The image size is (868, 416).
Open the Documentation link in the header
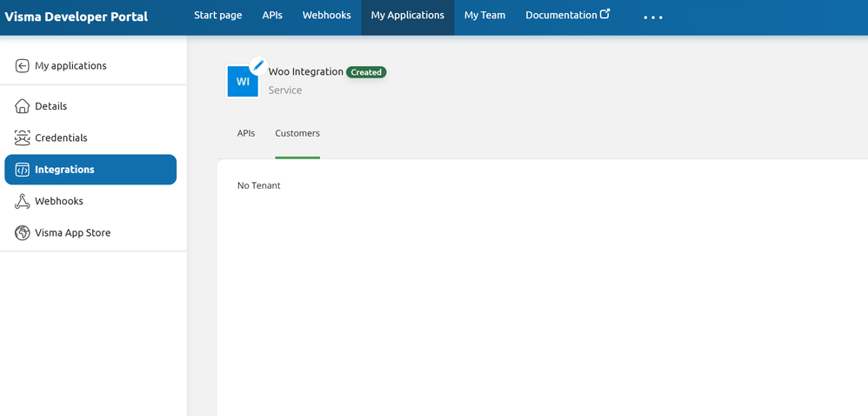click(561, 16)
